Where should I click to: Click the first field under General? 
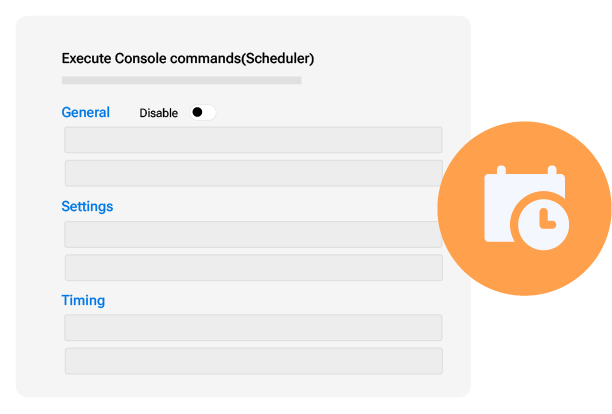[253, 140]
